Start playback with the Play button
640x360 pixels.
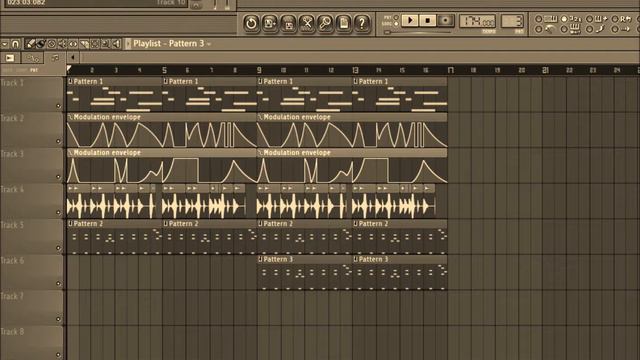[x=410, y=20]
